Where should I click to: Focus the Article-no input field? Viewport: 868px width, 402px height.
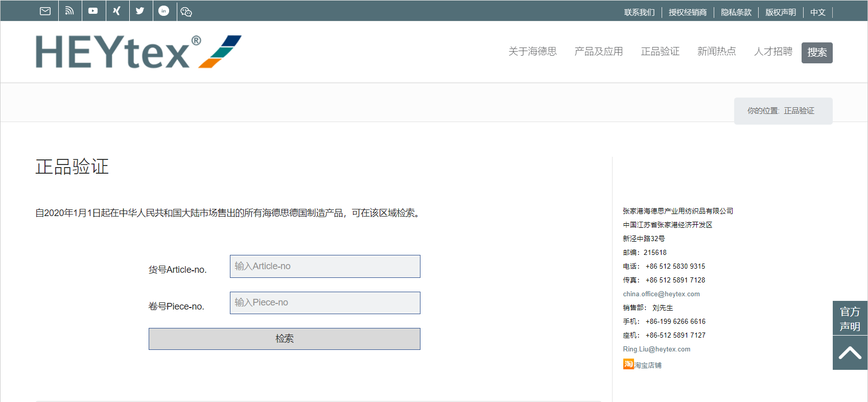pos(325,267)
